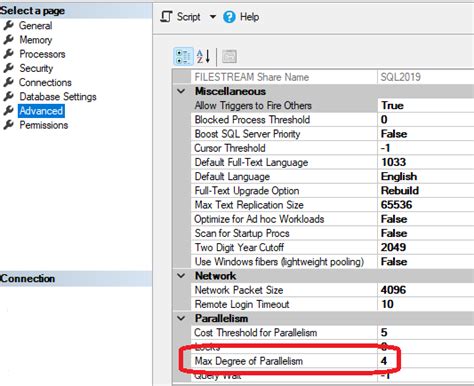This screenshot has height=386, width=474.
Task: Select Cost Threshold for Parallelism property
Action: tap(256, 333)
